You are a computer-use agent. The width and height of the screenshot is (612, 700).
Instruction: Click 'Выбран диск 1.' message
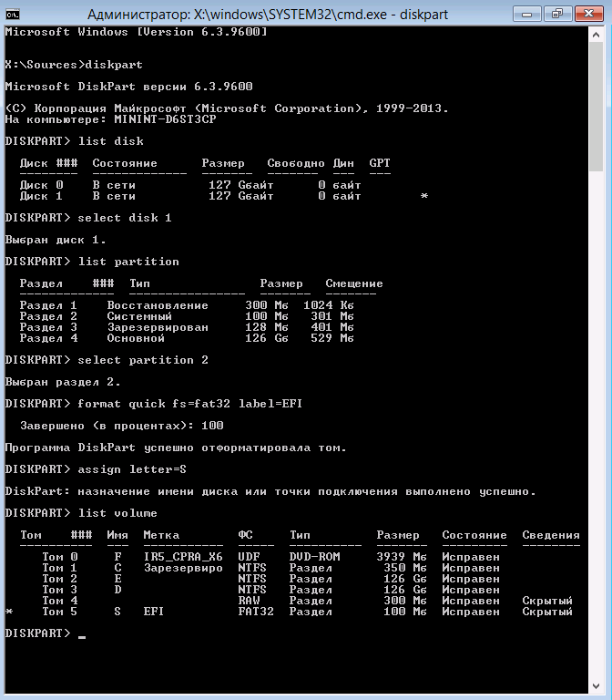click(56, 241)
